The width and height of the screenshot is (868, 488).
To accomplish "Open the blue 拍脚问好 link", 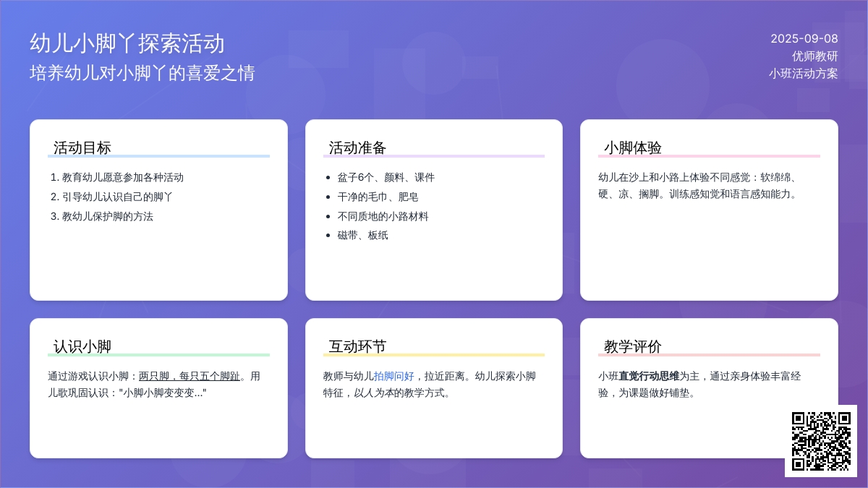I will (x=393, y=376).
